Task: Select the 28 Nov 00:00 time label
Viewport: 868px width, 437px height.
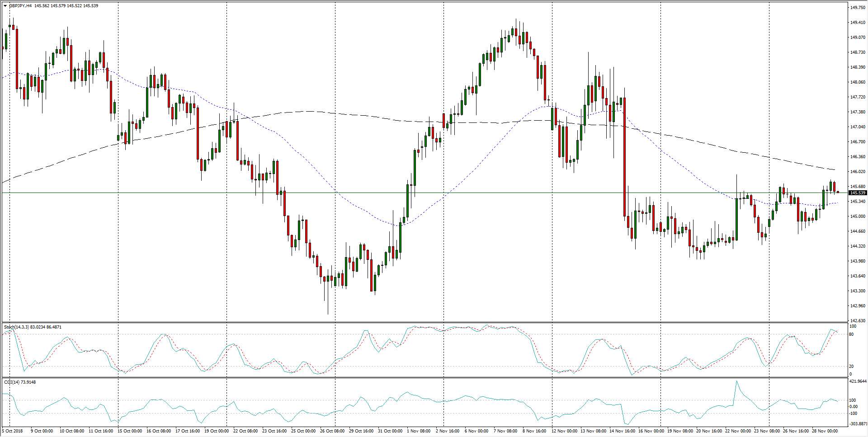Action: click(x=825, y=431)
